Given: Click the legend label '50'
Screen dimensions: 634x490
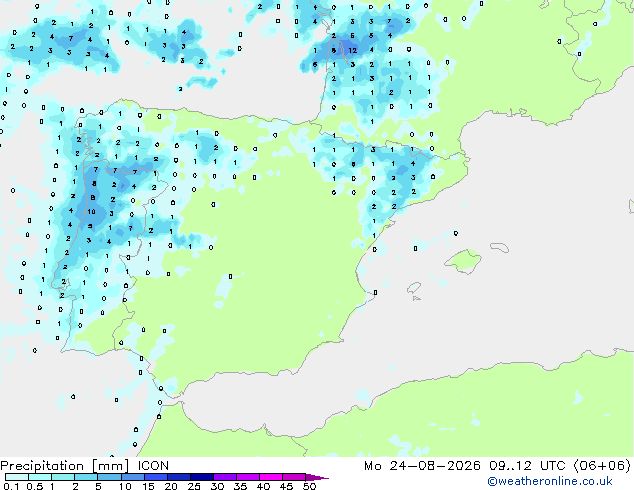Looking at the screenshot, I should pos(309,486).
